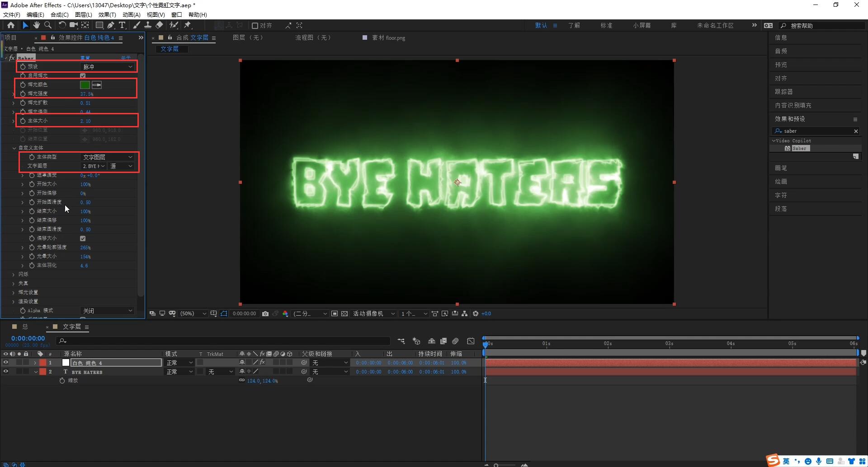Image resolution: width=868 pixels, height=467 pixels.
Task: Select the Roto Brush tool
Action: (x=174, y=25)
